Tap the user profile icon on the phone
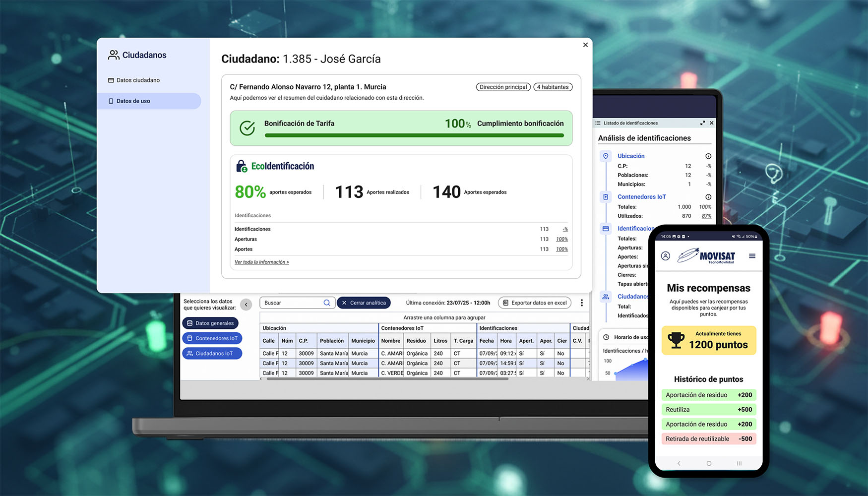The image size is (868, 496). click(666, 256)
